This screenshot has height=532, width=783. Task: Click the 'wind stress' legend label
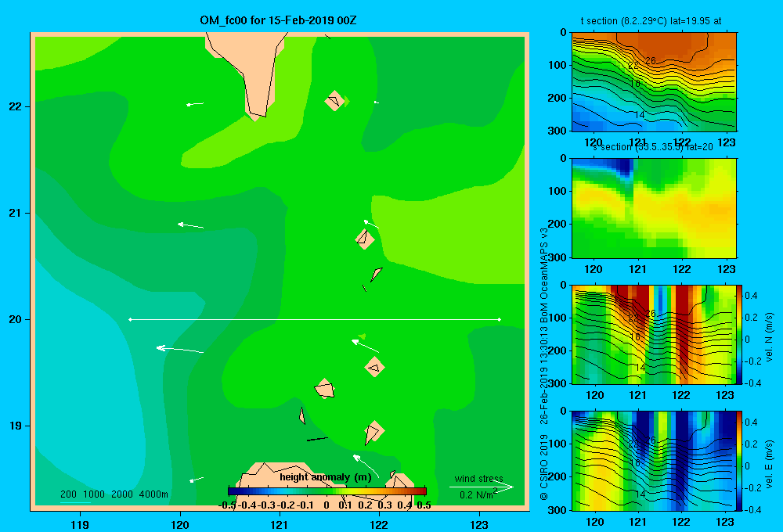click(x=479, y=479)
